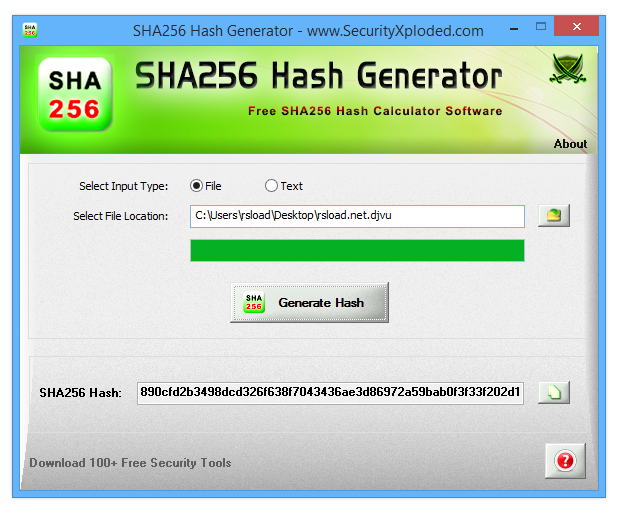The height and width of the screenshot is (523, 620).
Task: Click the browse file folder icon
Action: [x=554, y=215]
